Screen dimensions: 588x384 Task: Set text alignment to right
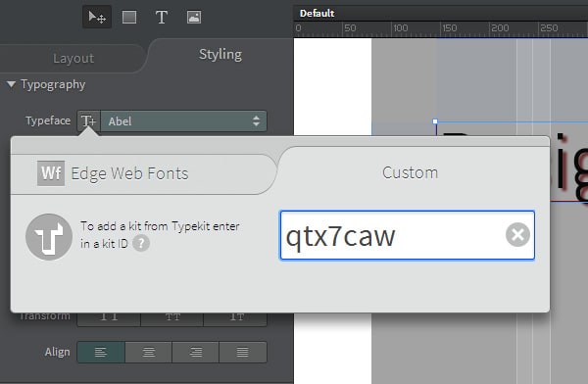pyautogui.click(x=195, y=352)
